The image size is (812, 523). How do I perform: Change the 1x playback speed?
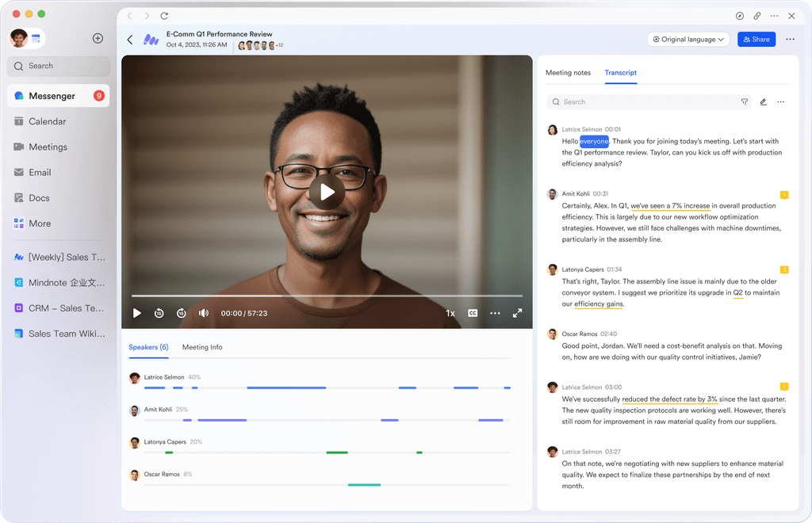tap(450, 314)
